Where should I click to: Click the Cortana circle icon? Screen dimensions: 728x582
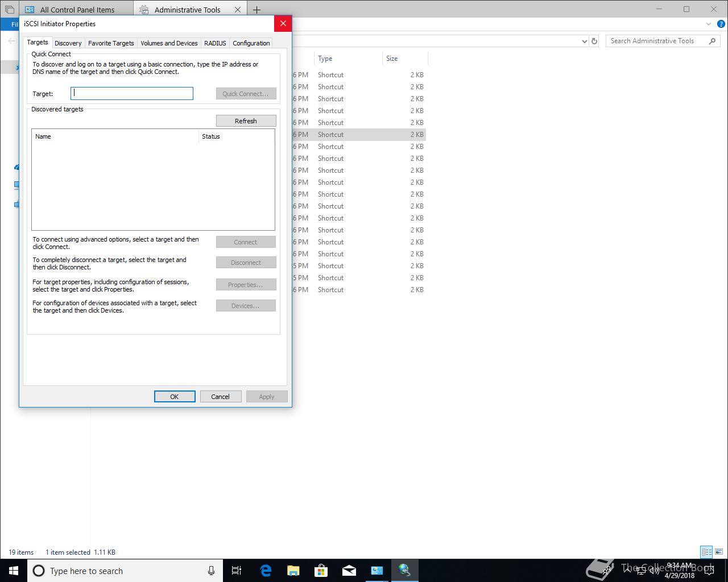click(x=39, y=571)
